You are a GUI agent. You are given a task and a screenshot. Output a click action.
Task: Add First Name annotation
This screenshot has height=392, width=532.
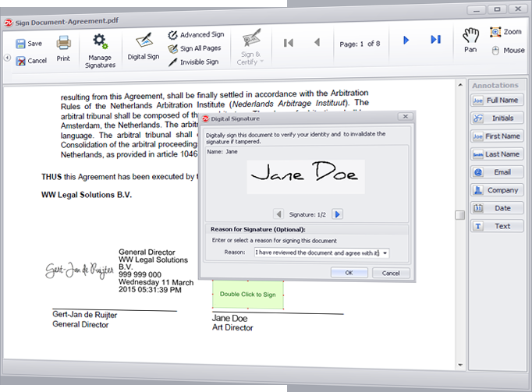click(x=497, y=136)
